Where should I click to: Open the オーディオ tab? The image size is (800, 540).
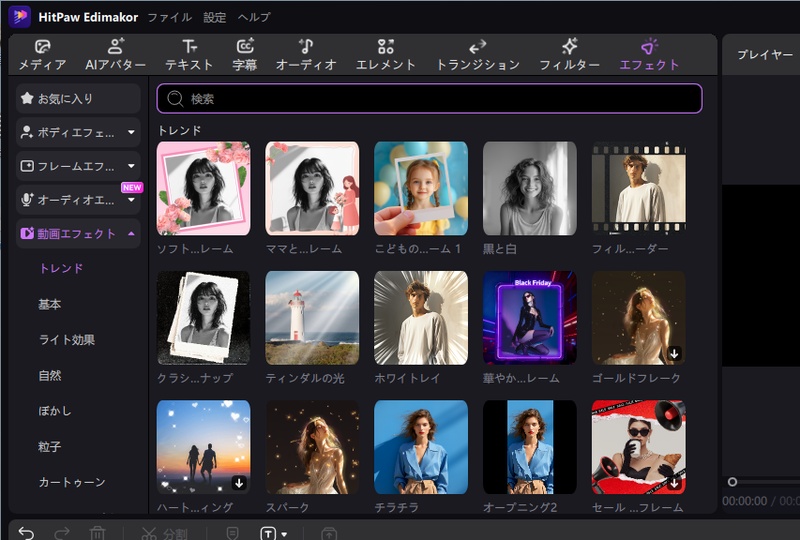(x=306, y=55)
